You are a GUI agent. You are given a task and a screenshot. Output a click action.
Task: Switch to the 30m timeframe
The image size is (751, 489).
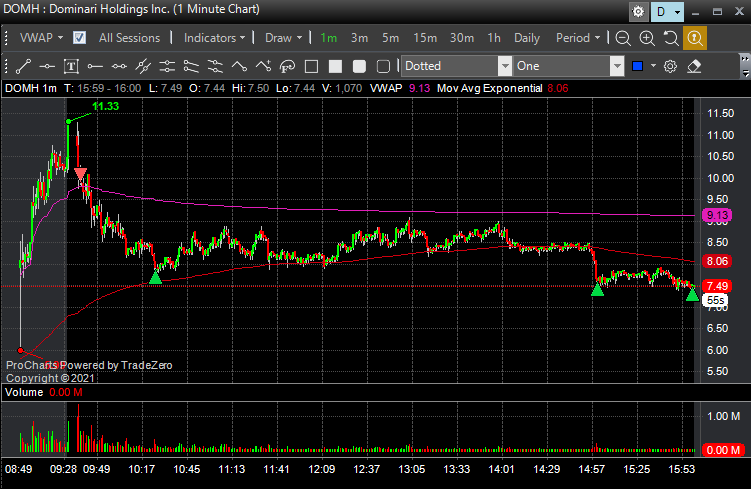click(x=462, y=38)
